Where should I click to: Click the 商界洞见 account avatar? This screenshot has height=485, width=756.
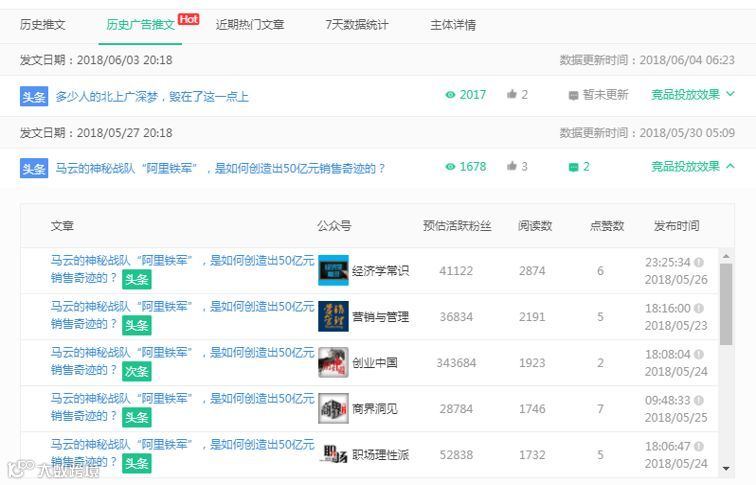coord(333,408)
